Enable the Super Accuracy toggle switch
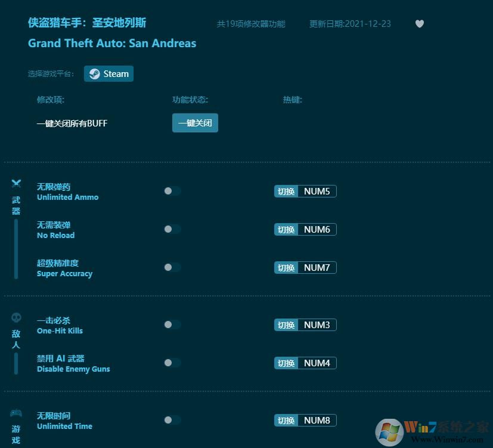 [x=172, y=267]
